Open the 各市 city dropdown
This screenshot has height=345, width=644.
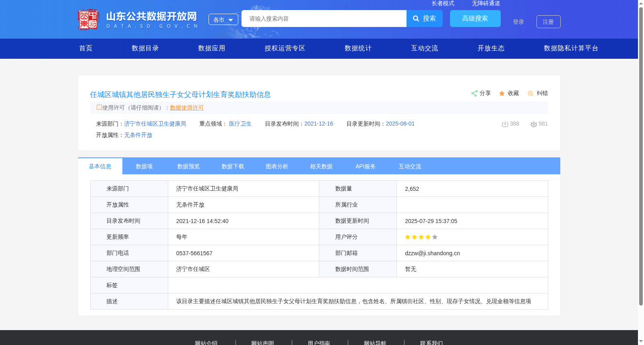coord(223,20)
